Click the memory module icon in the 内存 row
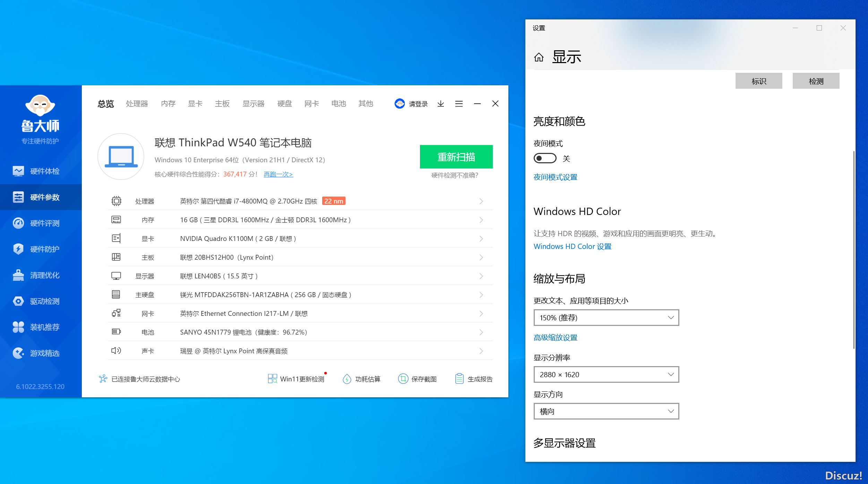868x484 pixels. click(116, 220)
